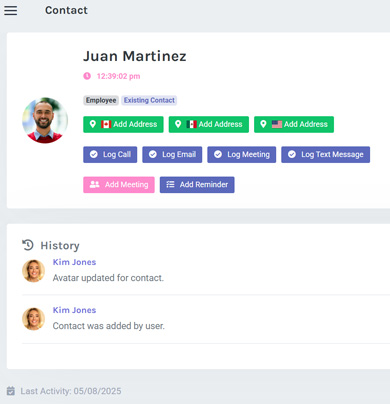
Task: Log a call for this contact
Action: pos(110,155)
